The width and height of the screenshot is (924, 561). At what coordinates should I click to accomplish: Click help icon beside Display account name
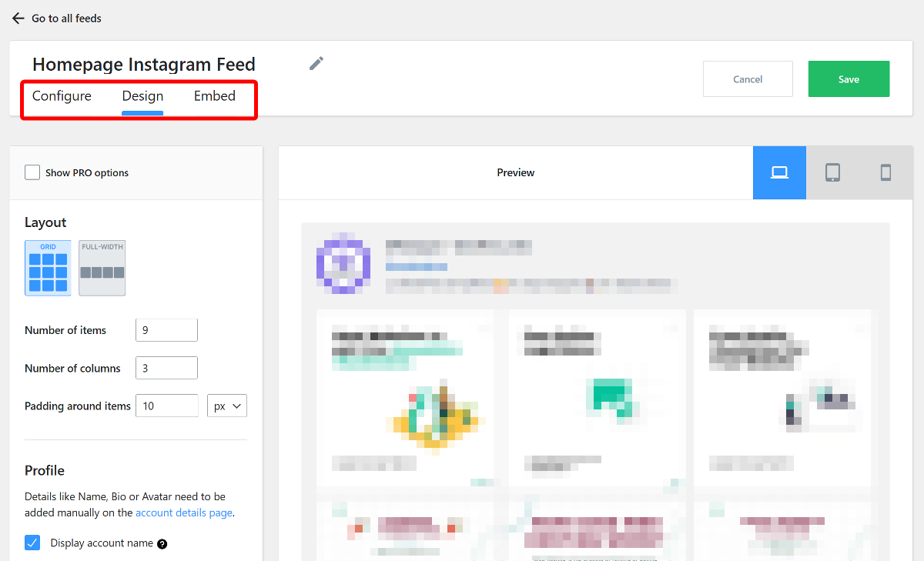coord(162,544)
